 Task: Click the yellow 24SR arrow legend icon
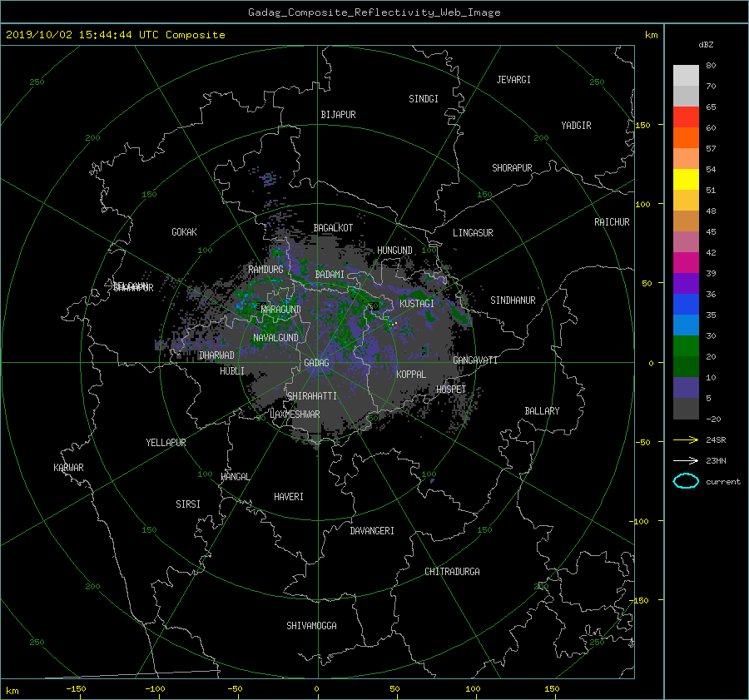686,439
